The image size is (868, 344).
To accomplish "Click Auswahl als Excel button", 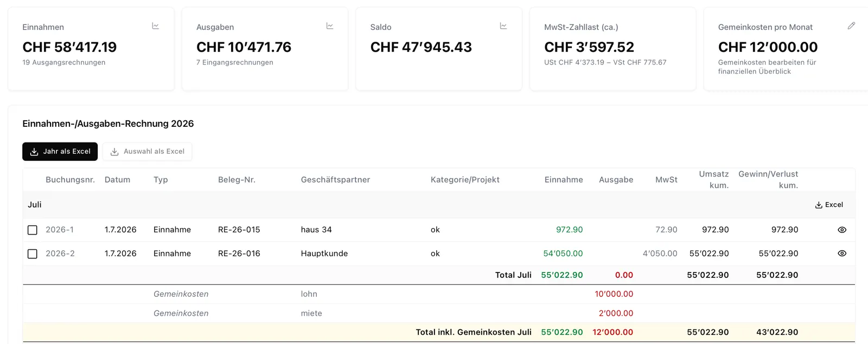I will [147, 152].
